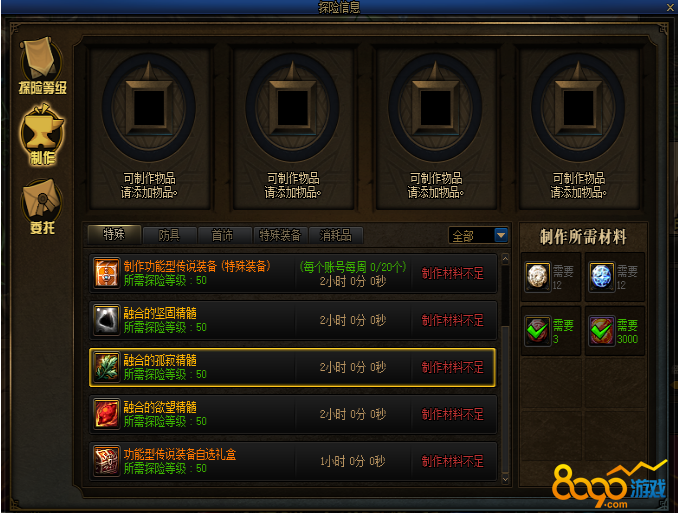
Task: Open the 全部 filter dropdown arrow
Action: pos(501,235)
